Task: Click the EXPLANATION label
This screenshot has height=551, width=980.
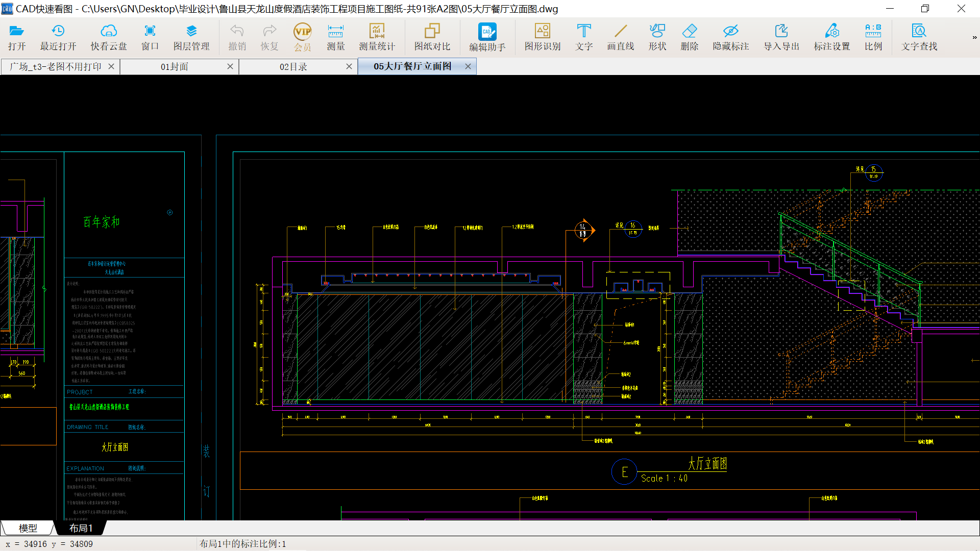Action: pos(85,469)
